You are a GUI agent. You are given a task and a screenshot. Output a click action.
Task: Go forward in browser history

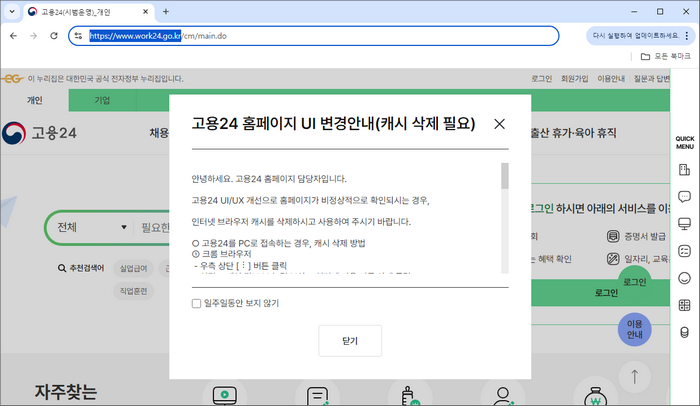pyautogui.click(x=33, y=36)
